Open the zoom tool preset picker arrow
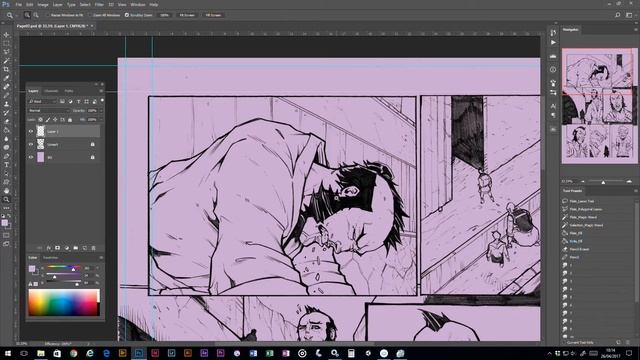This screenshot has height=360, width=640. coord(16,15)
